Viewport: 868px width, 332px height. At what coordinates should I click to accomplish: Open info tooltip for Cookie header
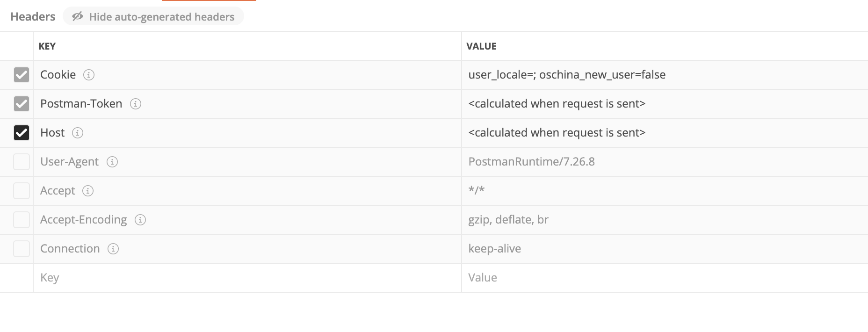tap(89, 75)
